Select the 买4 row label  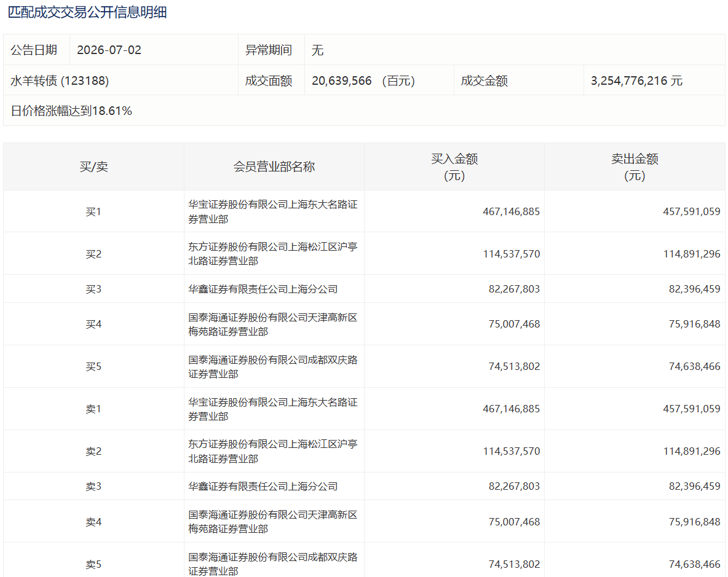click(93, 324)
